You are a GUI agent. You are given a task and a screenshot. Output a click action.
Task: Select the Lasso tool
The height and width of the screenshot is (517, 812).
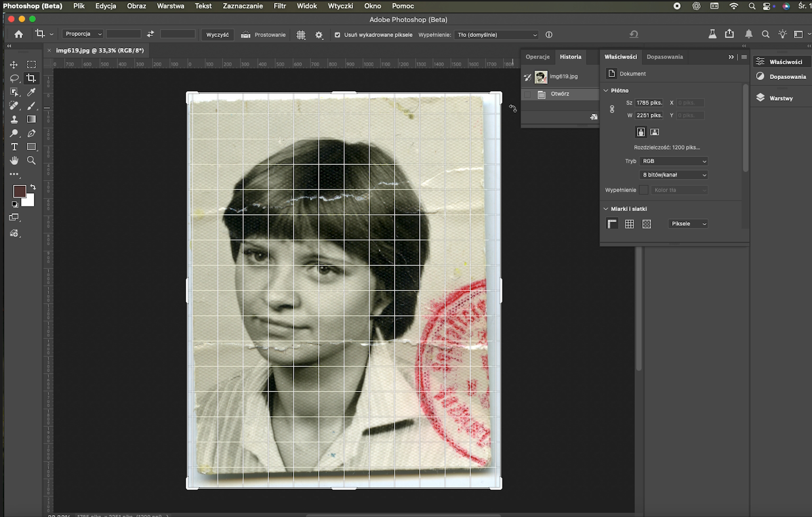(14, 78)
